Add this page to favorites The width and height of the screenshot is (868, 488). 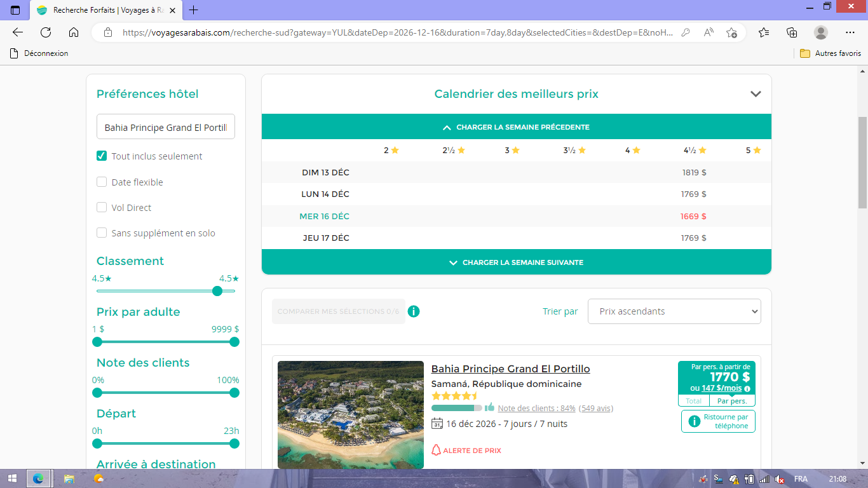[731, 32]
